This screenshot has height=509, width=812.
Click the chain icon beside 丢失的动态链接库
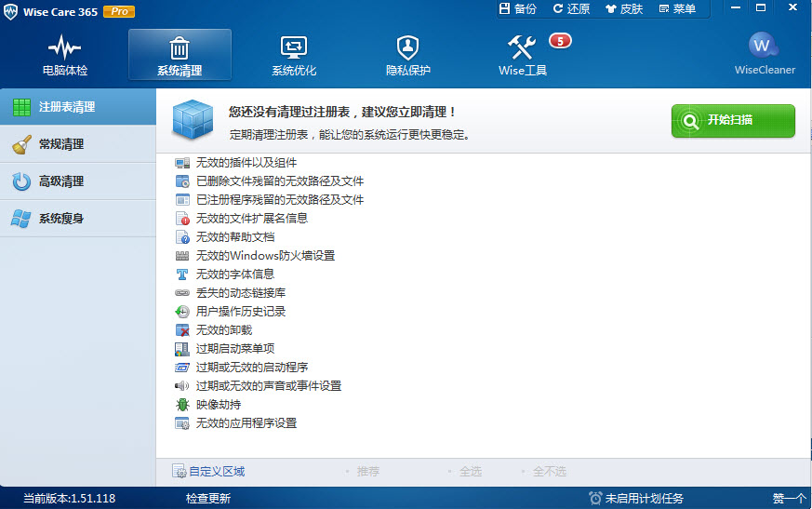tap(182, 293)
